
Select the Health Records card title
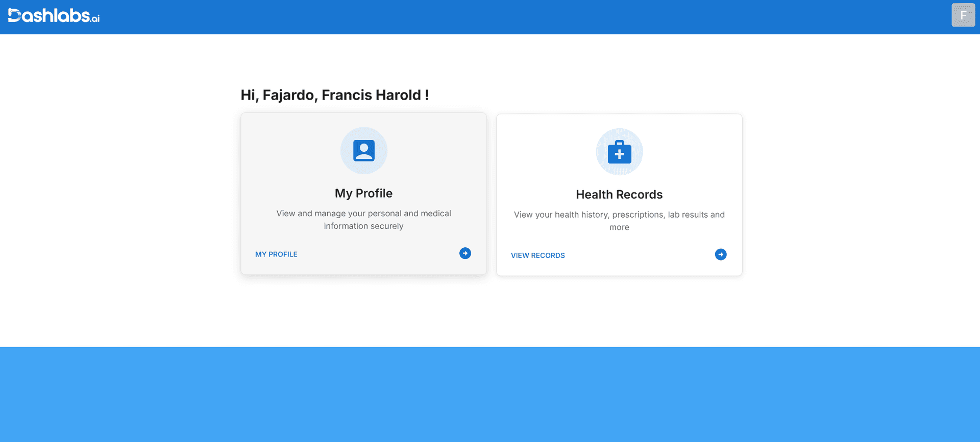619,195
